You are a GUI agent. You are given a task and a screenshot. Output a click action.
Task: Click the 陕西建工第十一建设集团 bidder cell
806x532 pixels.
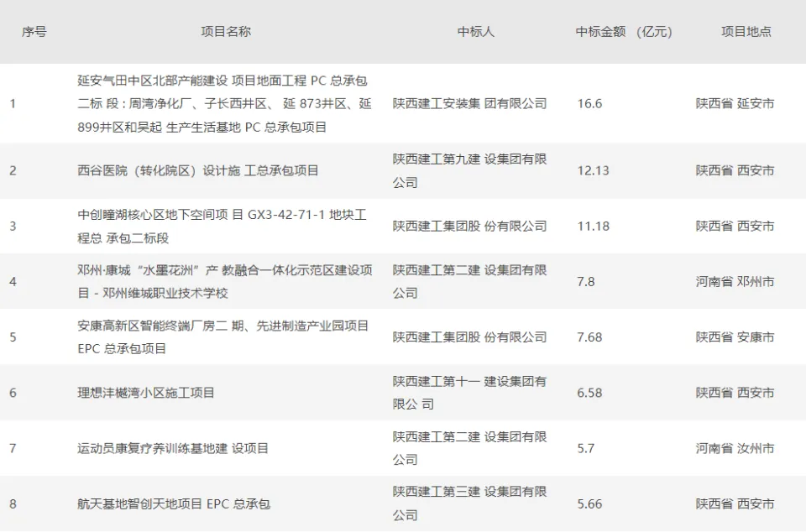[469, 393]
